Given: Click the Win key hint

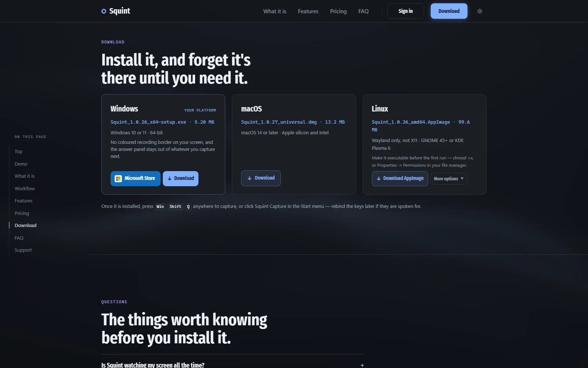Looking at the screenshot, I should (160, 206).
